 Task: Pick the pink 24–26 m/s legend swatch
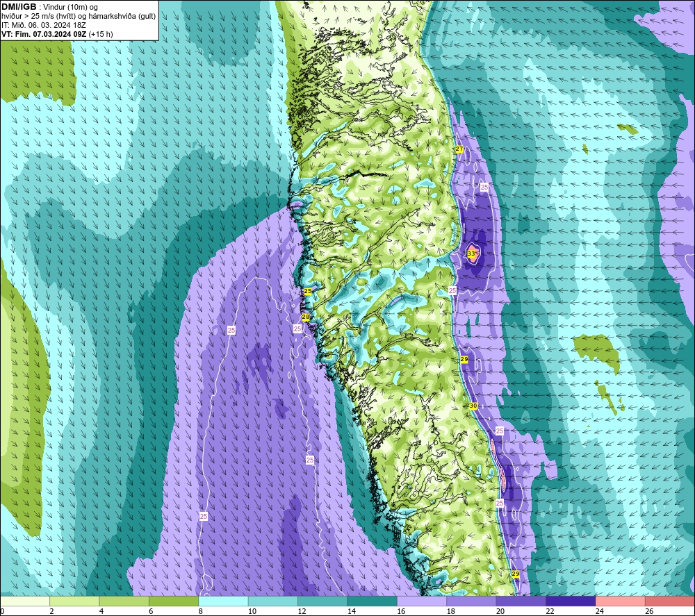[x=621, y=601]
